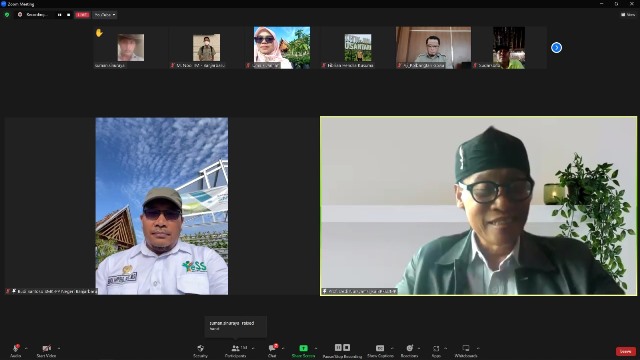
Task: Unmute the microphone Audio icon
Action: pyautogui.click(x=16, y=348)
